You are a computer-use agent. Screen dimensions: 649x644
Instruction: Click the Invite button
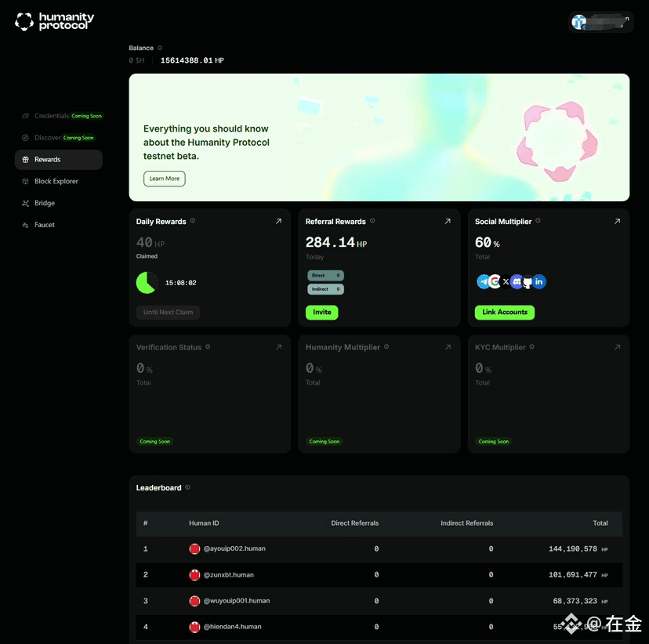click(322, 313)
